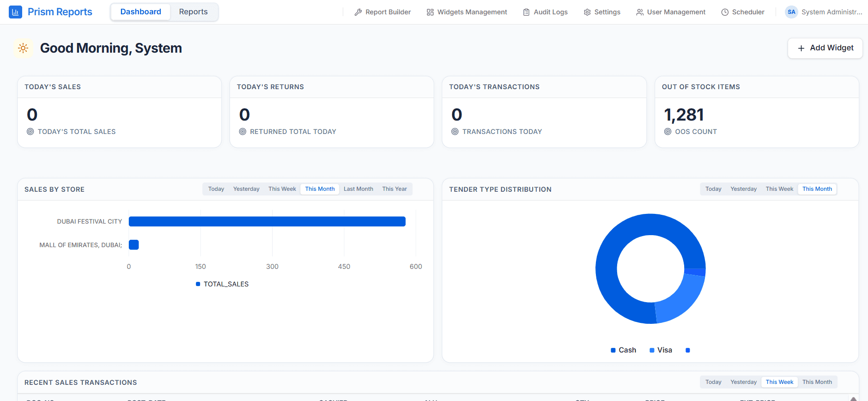Select Today filter in Sales by Store
This screenshot has height=401, width=868.
click(216, 189)
